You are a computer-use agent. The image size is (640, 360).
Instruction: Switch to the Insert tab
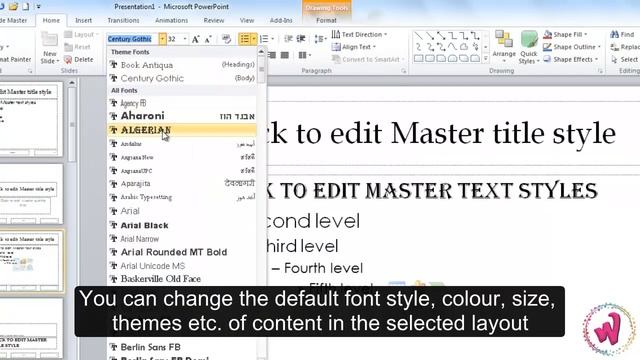pyautogui.click(x=83, y=20)
